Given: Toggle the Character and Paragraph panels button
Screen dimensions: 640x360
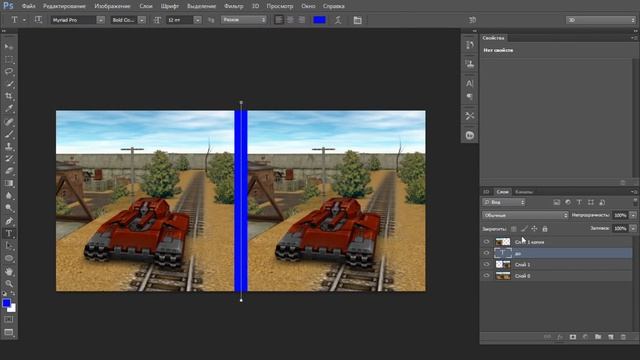Looking at the screenshot, I should coord(358,20).
